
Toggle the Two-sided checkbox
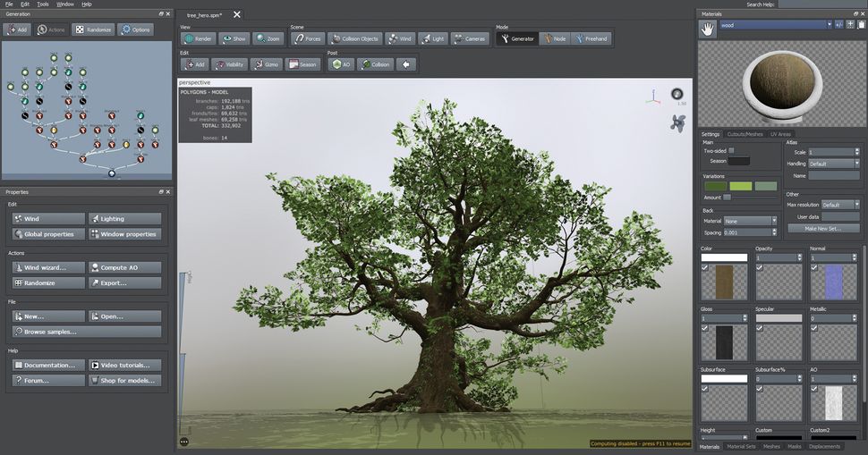731,151
